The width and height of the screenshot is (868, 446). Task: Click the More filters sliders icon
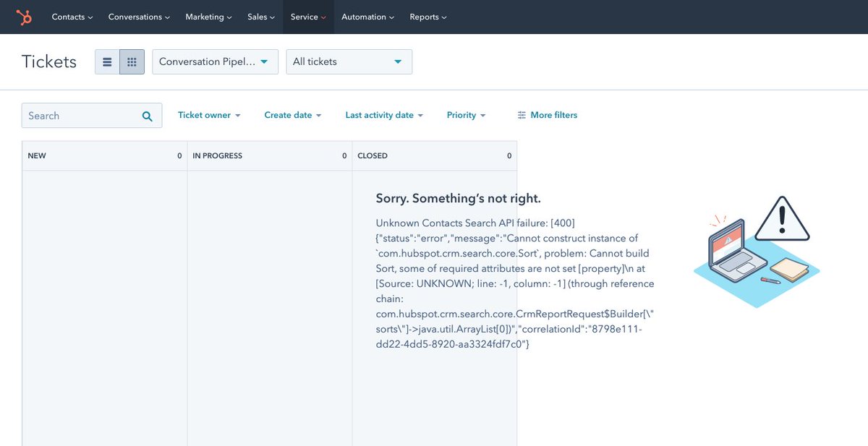(522, 115)
